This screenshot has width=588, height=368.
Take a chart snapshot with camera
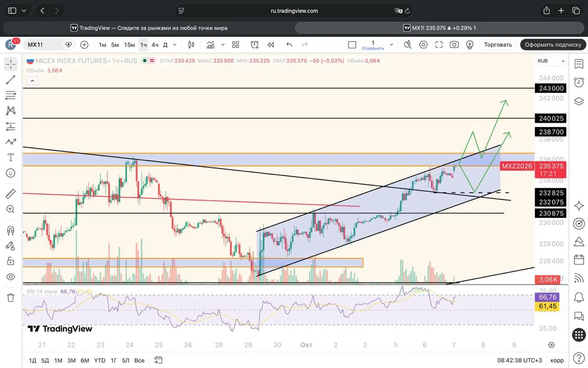[x=454, y=45]
